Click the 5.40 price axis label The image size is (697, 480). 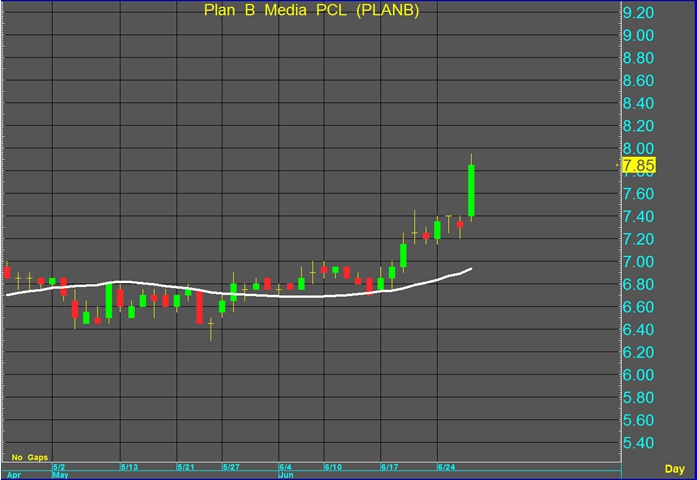point(638,444)
